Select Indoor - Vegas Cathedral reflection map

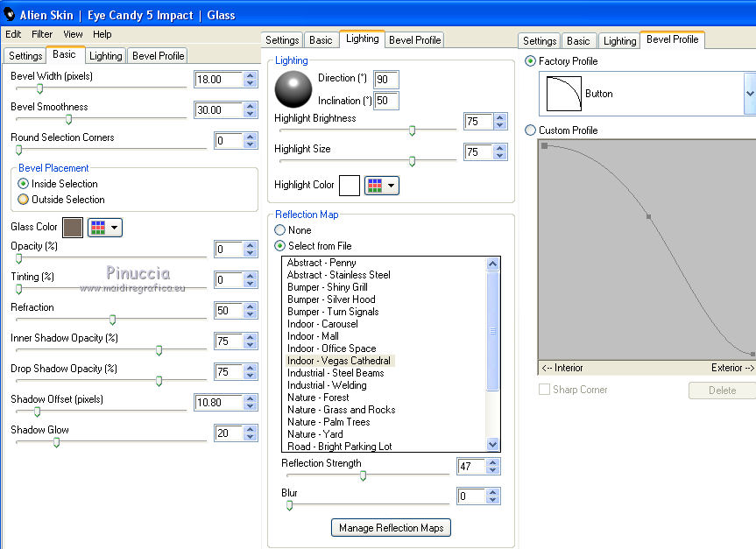point(338,361)
